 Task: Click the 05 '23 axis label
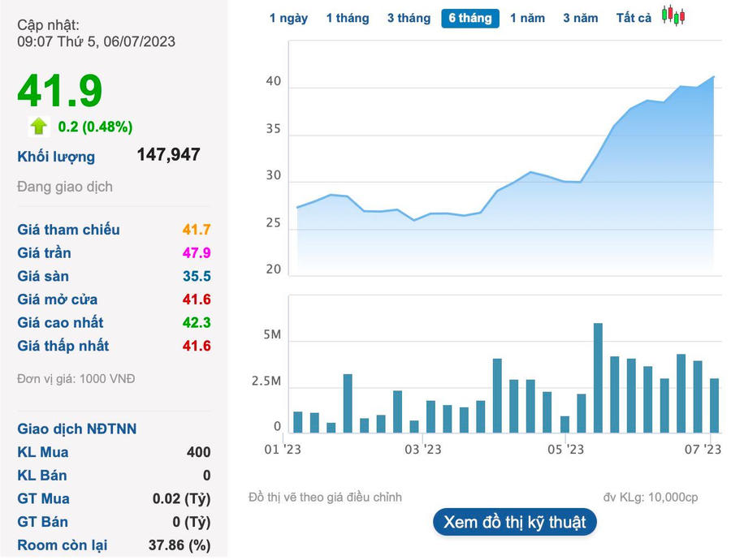565,449
